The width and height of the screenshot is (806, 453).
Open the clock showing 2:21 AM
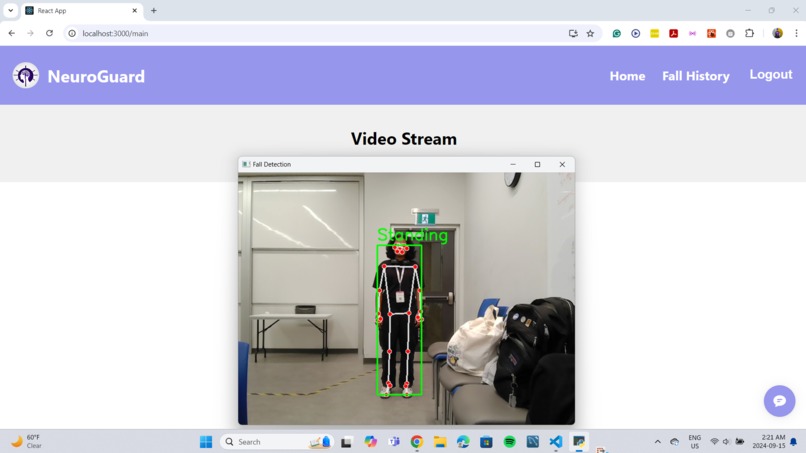[768, 442]
